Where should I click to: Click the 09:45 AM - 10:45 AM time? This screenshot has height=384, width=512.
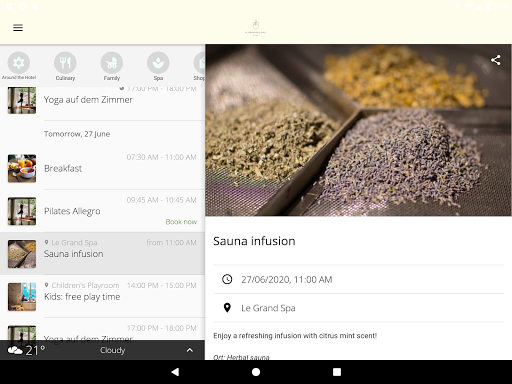click(x=161, y=200)
